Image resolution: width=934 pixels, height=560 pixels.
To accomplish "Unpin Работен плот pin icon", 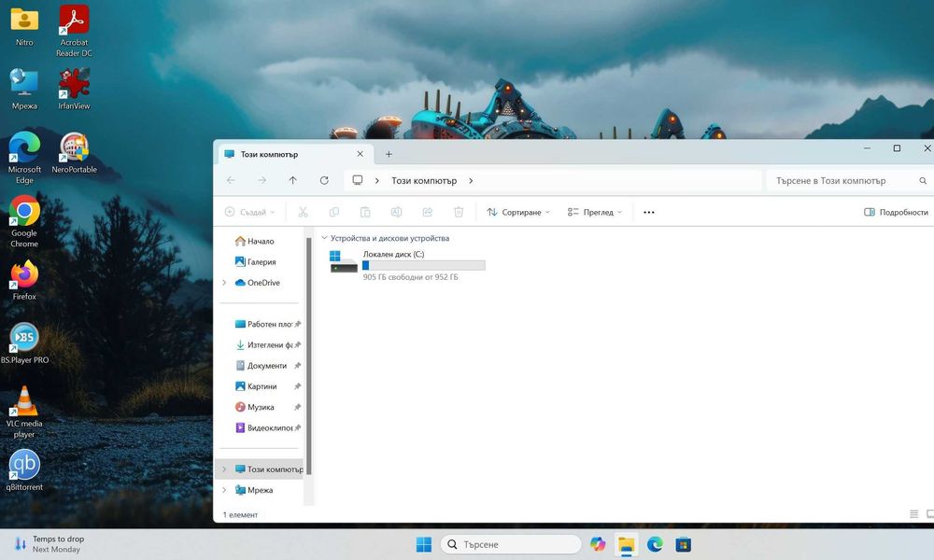I will point(297,325).
